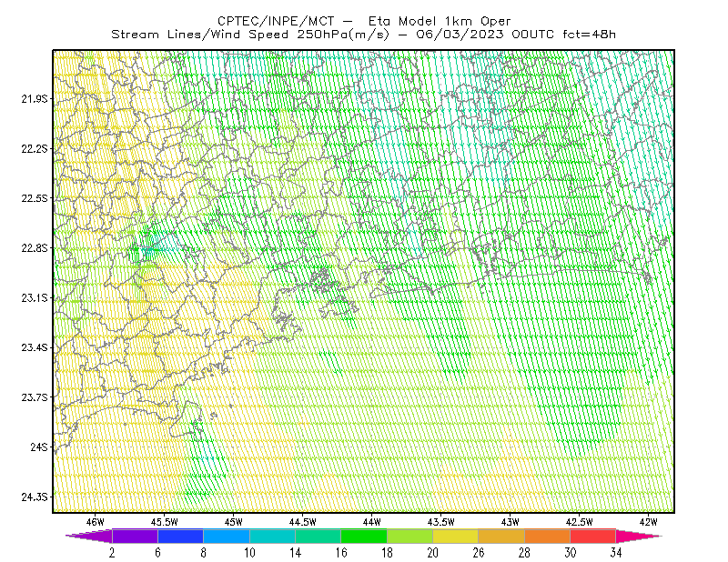
Task: Click the magenta arrow left of the legend's 2
Action: coord(89,536)
